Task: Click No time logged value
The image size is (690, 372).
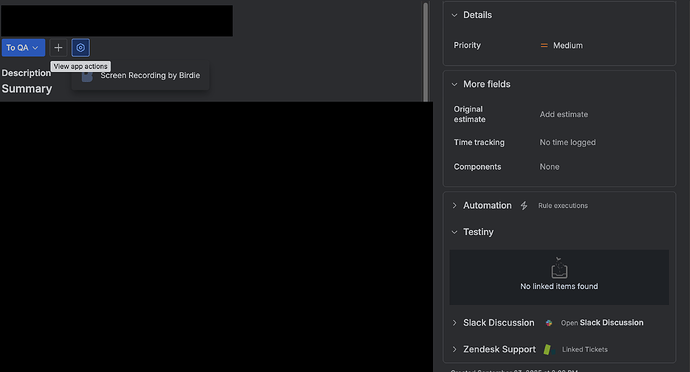Action: 568,142
